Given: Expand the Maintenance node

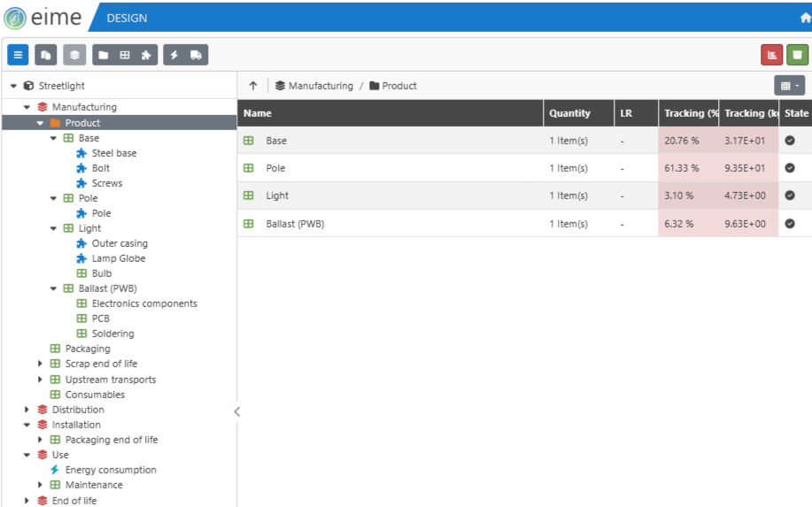Looking at the screenshot, I should [40, 485].
